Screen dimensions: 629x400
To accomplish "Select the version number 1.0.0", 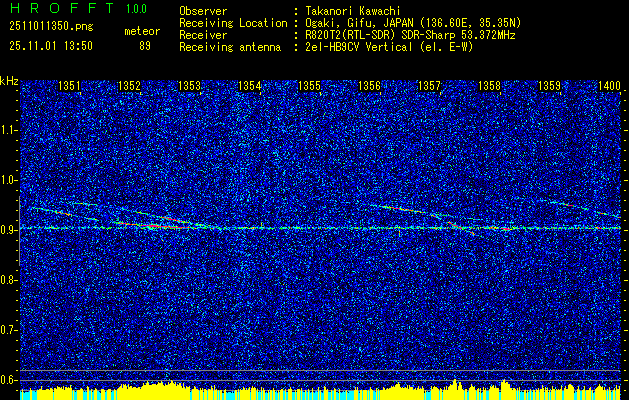I will pyautogui.click(x=136, y=9).
